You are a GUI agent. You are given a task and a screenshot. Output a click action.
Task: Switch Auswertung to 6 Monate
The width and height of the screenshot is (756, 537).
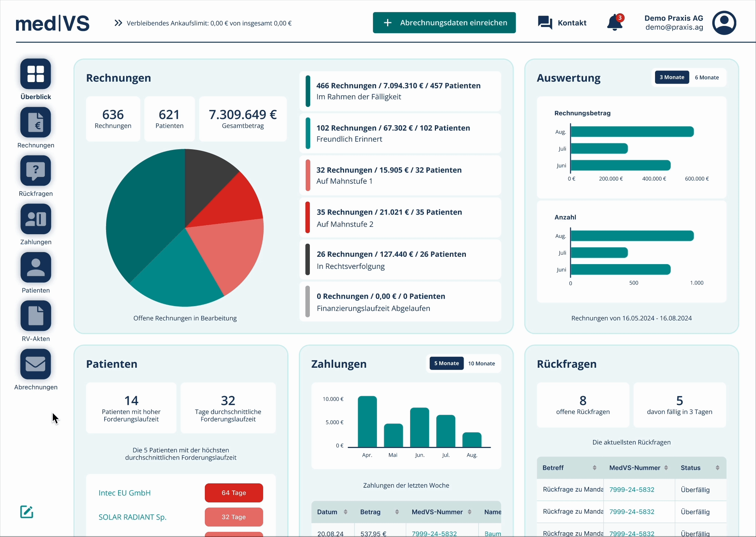click(706, 77)
